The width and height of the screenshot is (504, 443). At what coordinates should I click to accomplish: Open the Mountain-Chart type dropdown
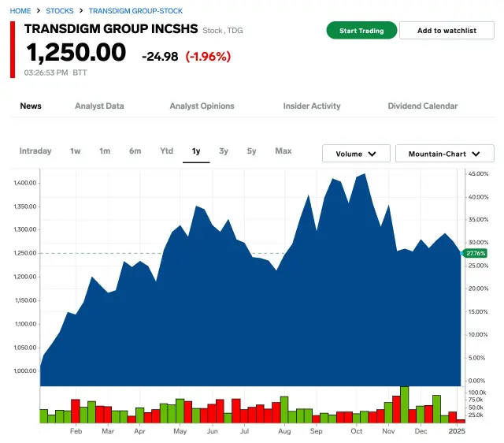click(x=444, y=154)
